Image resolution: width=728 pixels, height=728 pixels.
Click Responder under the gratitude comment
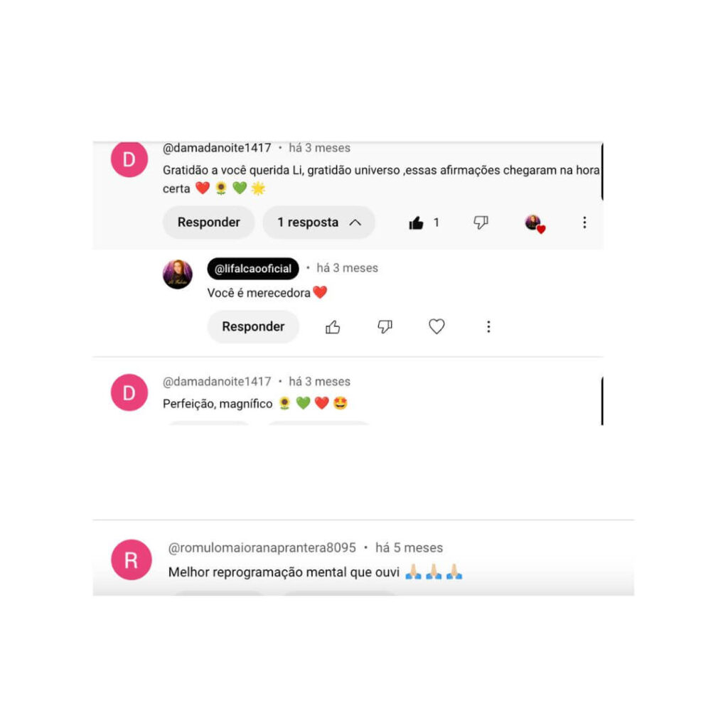click(208, 223)
